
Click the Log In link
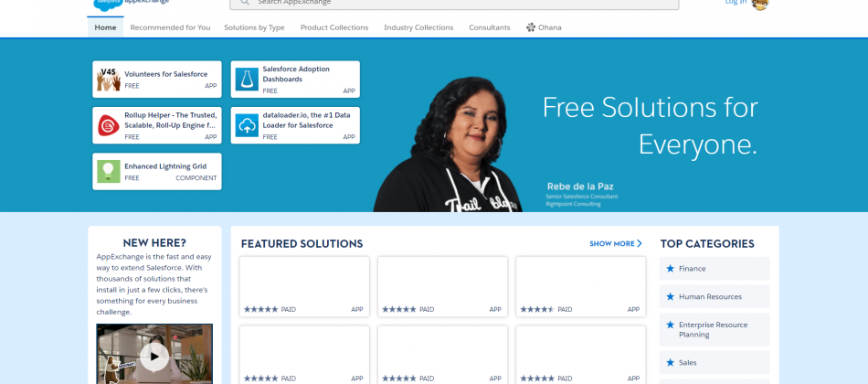[x=736, y=2]
